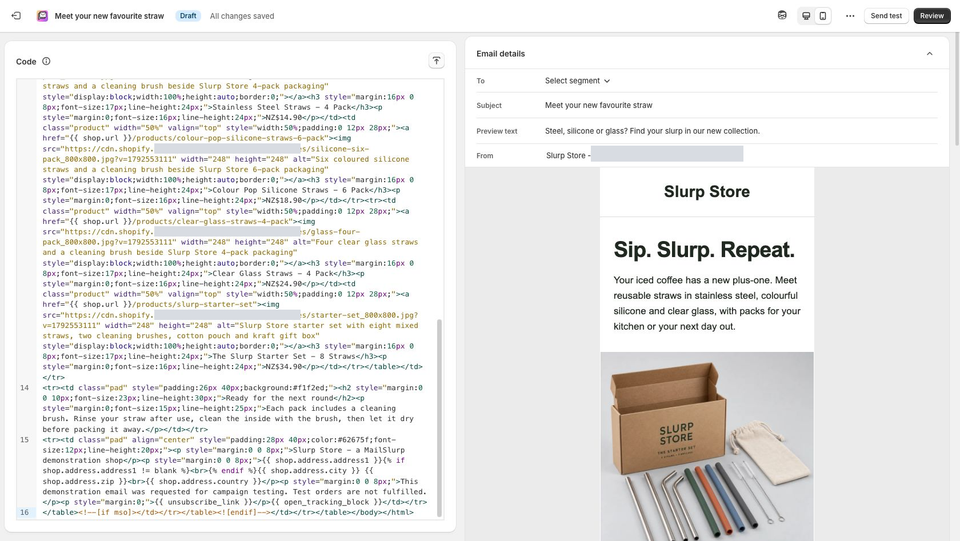Click the 'Code' panel label
Screen dimensions: 960x541
coord(26,62)
